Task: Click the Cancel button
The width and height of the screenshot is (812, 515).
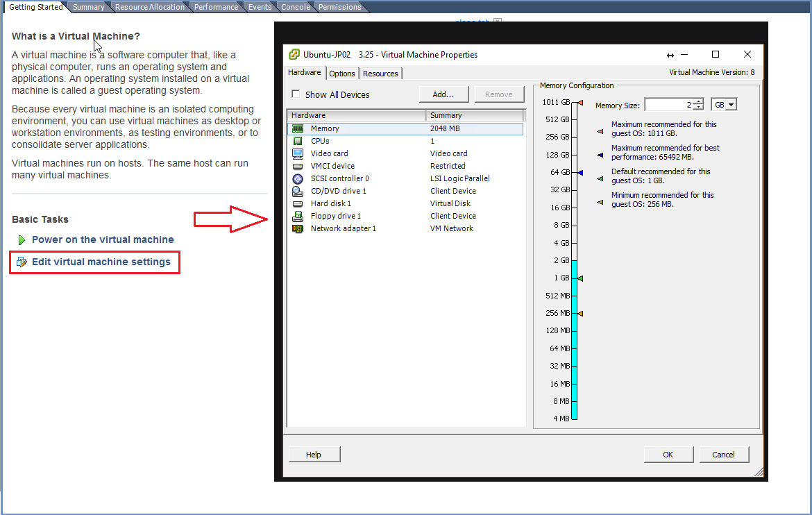Action: [723, 455]
